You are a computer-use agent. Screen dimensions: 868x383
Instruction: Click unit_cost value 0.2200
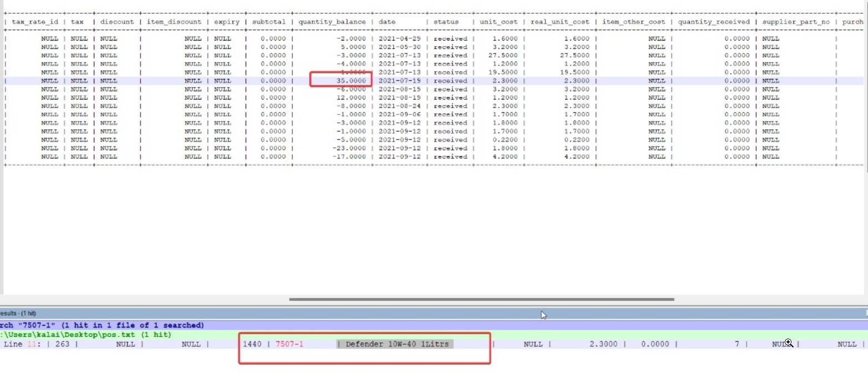pyautogui.click(x=505, y=140)
